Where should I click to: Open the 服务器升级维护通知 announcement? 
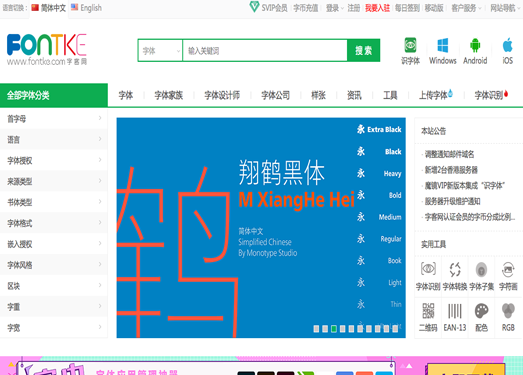tap(452, 201)
